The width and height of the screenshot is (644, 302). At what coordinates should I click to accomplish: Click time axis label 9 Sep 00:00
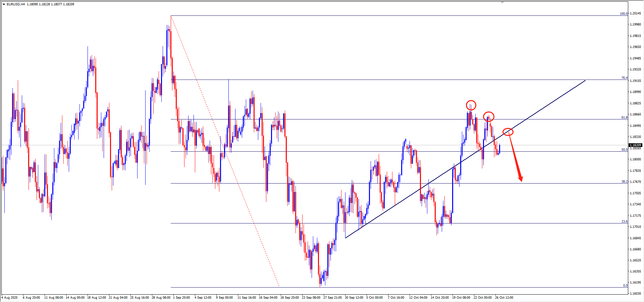click(x=224, y=298)
